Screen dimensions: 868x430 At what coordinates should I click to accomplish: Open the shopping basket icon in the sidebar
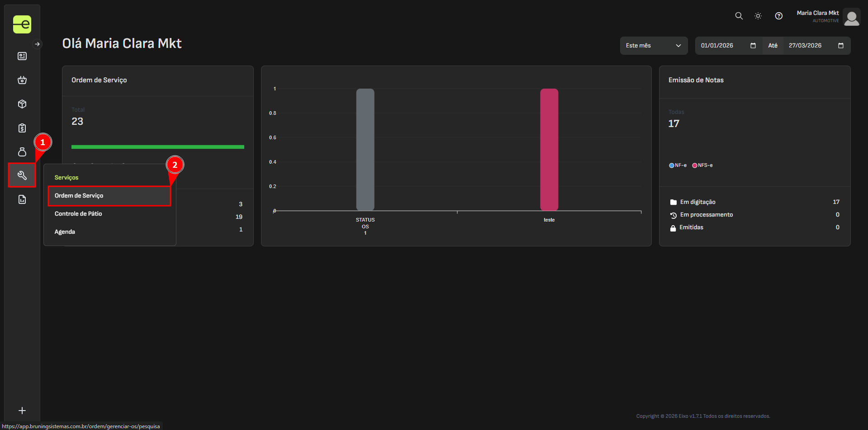pyautogui.click(x=22, y=80)
